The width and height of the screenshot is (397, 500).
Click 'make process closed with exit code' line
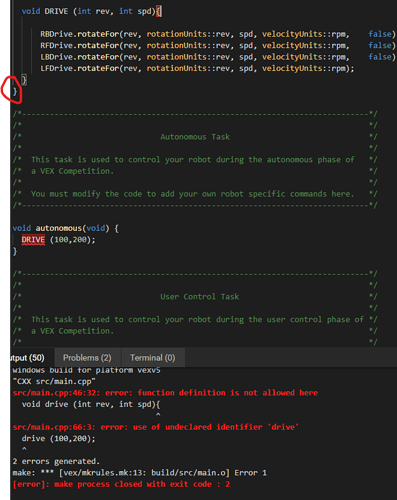pos(121,484)
